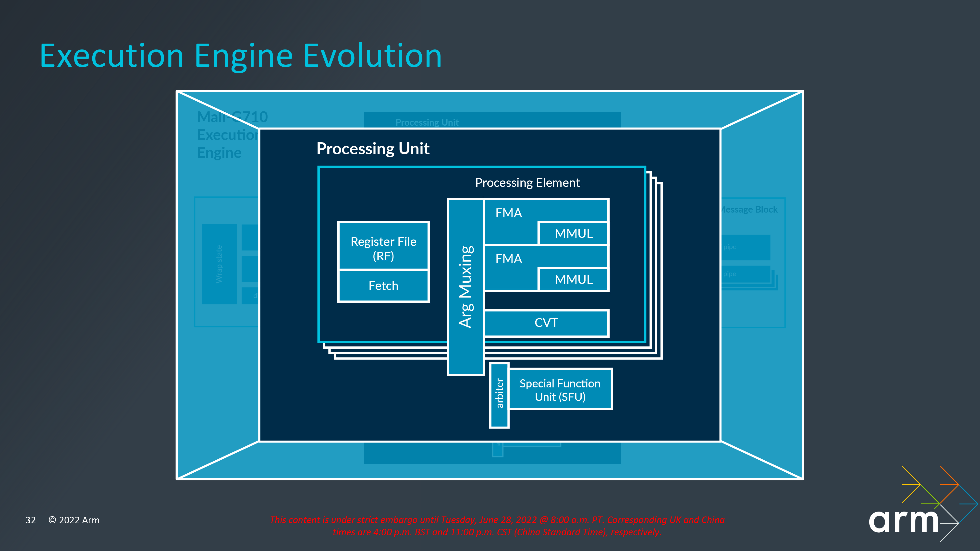Click the '© 2022 Arm' copyright text
Viewport: 980px width, 551px height.
coord(74,520)
